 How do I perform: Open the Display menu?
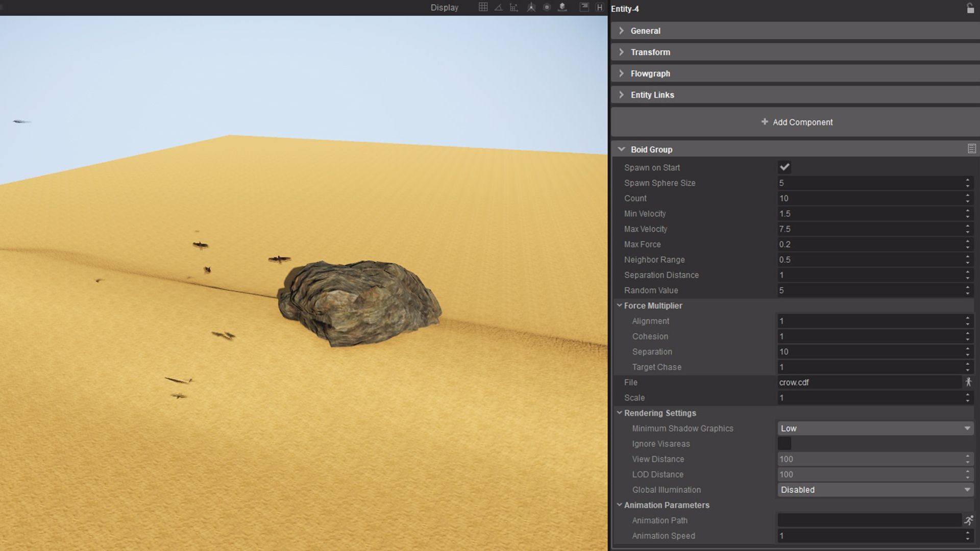click(x=444, y=7)
